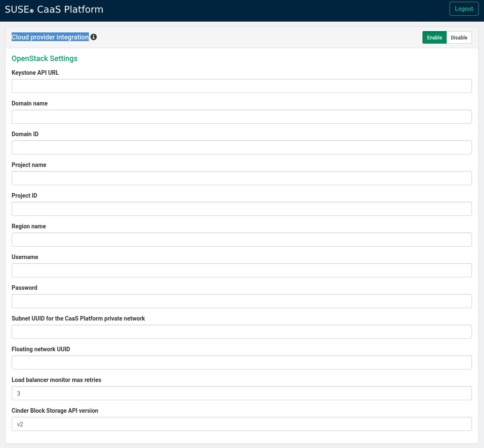The image size is (484, 448).
Task: Click the Cloud provider integration label
Action: (50, 37)
